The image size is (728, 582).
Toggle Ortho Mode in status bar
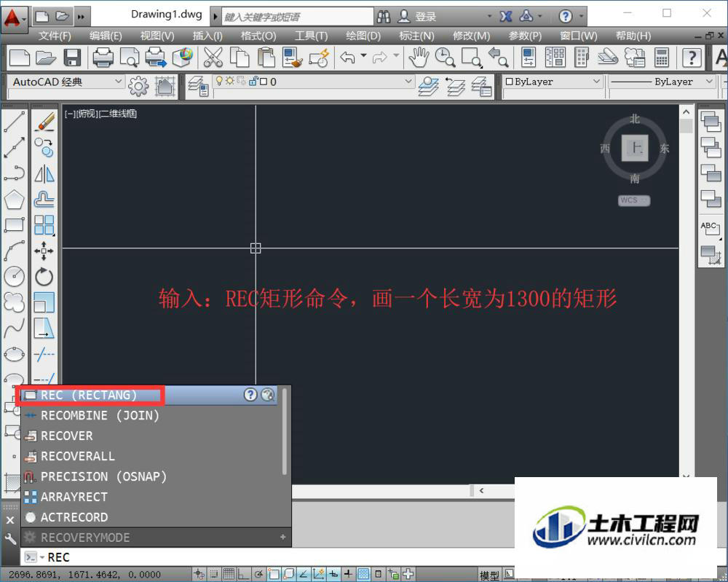pyautogui.click(x=243, y=574)
